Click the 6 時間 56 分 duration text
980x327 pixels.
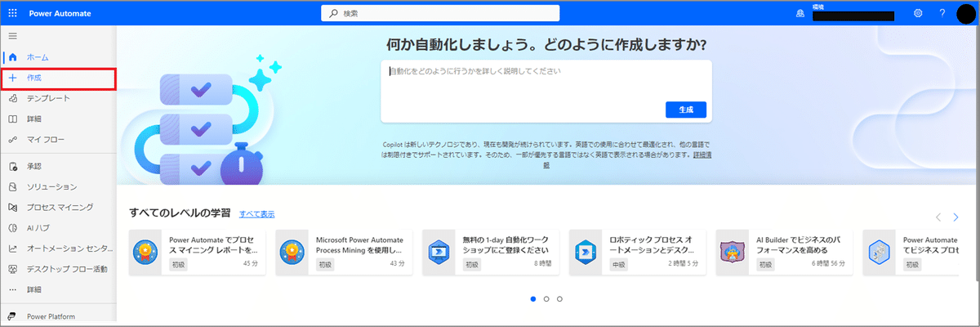tap(827, 265)
